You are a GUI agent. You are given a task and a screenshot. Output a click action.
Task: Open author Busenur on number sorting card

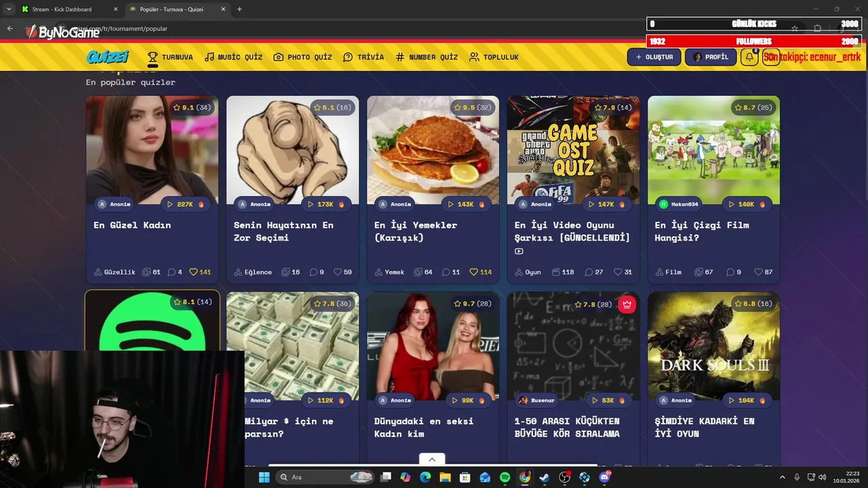pyautogui.click(x=537, y=400)
